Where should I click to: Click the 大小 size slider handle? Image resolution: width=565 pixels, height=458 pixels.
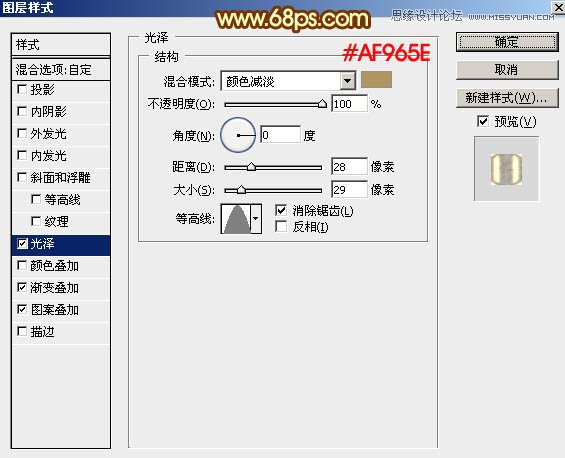click(241, 190)
